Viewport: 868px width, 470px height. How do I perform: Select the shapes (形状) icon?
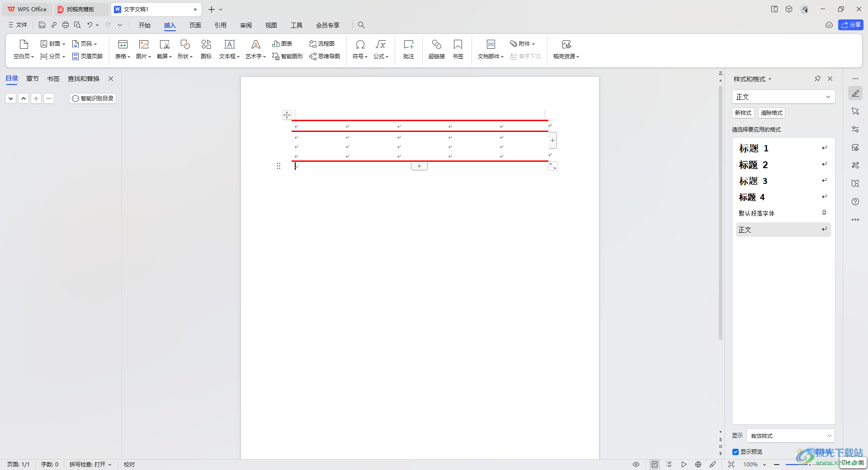[x=185, y=44]
